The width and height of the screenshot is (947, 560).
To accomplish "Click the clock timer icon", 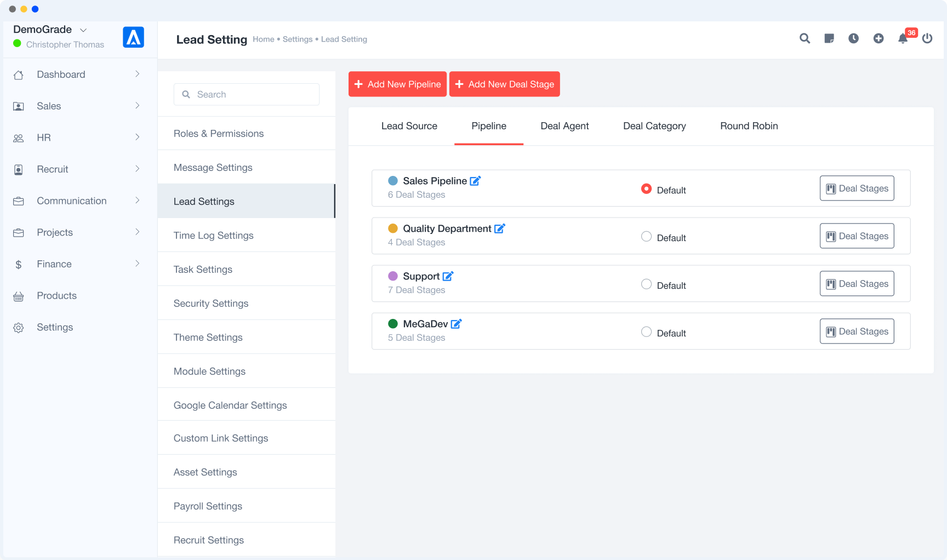I will click(854, 38).
